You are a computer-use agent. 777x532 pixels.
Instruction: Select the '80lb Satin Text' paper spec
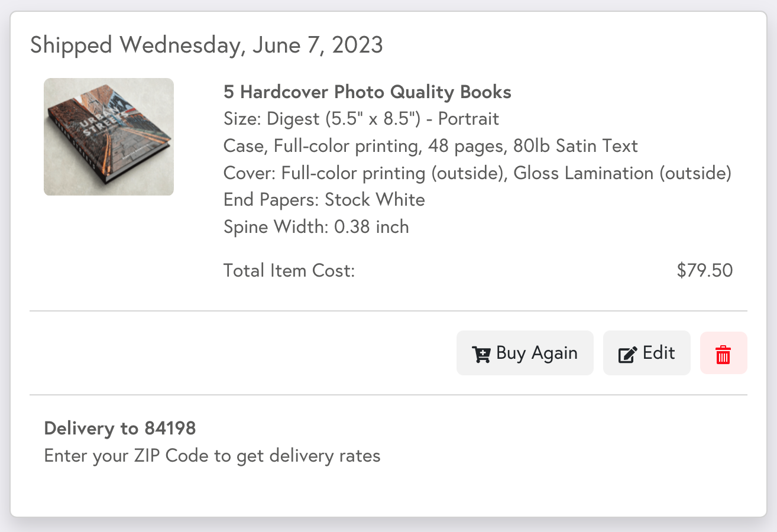[x=579, y=146]
